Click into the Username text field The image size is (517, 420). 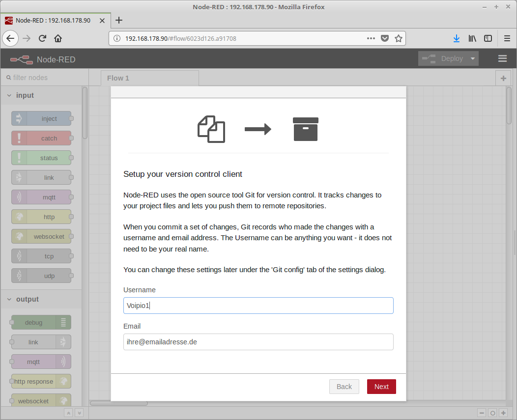[258, 306]
